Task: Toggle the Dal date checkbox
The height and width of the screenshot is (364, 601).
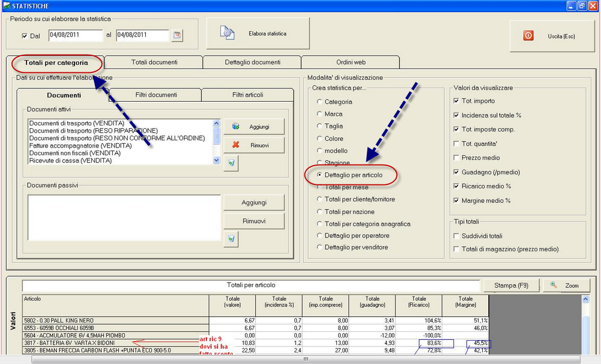Action: pyautogui.click(x=24, y=36)
